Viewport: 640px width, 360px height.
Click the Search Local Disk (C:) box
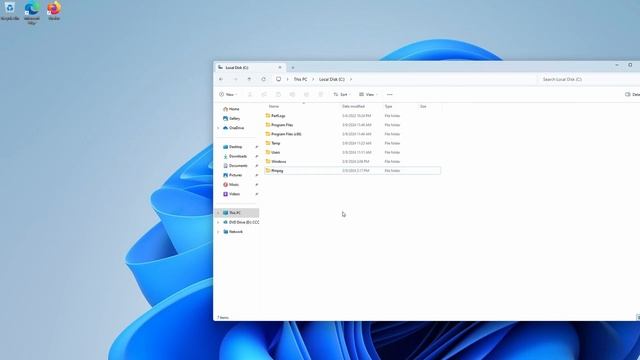589,79
